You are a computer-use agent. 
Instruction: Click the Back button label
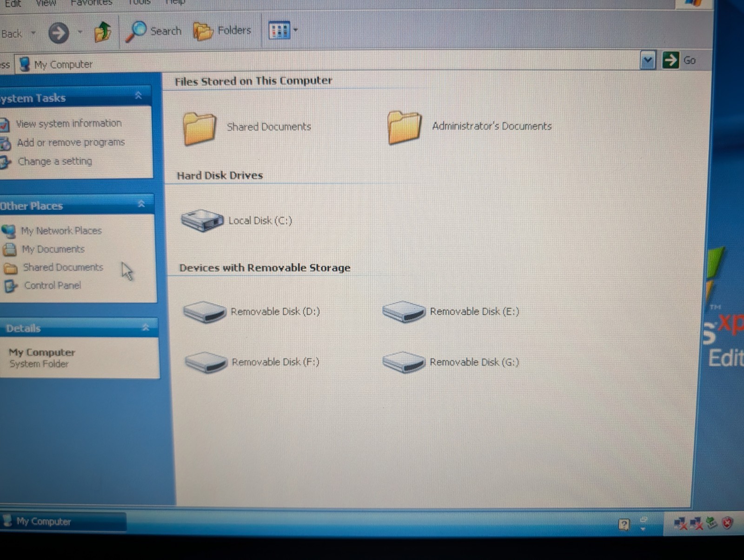coord(12,34)
